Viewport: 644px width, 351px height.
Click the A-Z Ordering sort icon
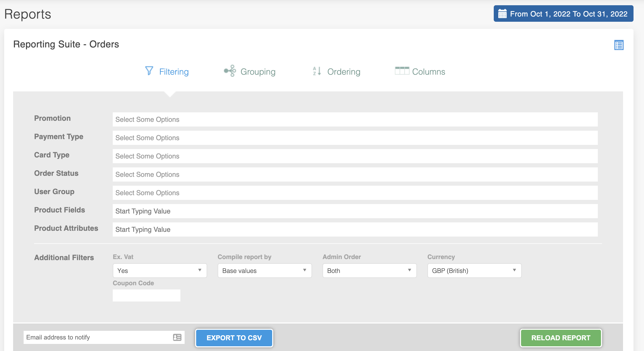tap(317, 71)
